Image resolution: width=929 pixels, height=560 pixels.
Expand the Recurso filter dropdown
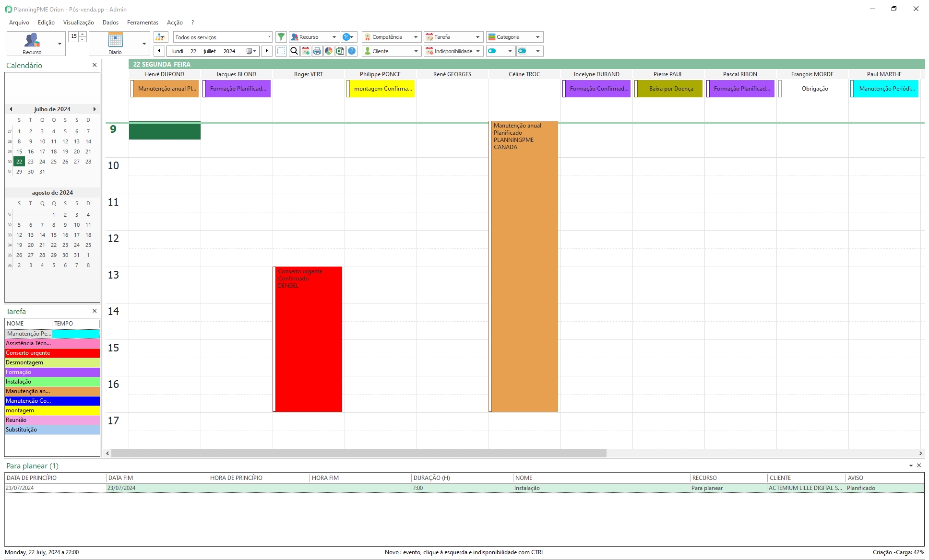(334, 37)
